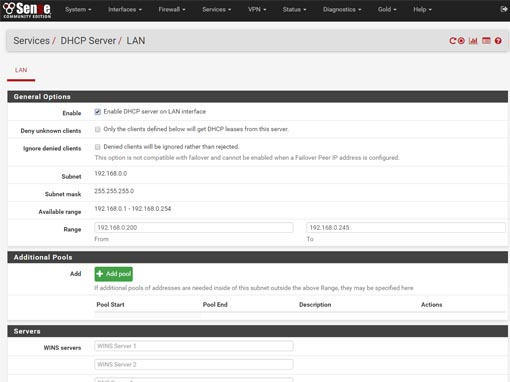Click the Ignore denied clients label

[x=52, y=148]
